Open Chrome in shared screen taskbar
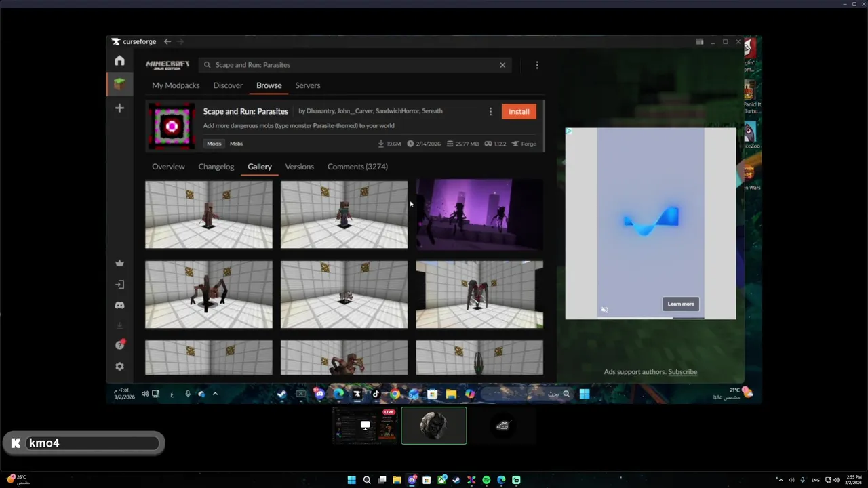Image resolution: width=868 pixels, height=488 pixels. pyautogui.click(x=395, y=394)
